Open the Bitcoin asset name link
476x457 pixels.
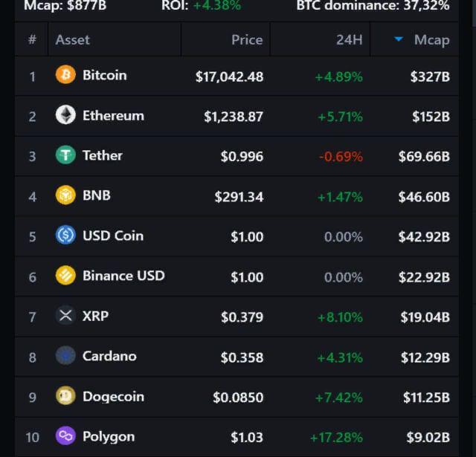click(x=104, y=75)
